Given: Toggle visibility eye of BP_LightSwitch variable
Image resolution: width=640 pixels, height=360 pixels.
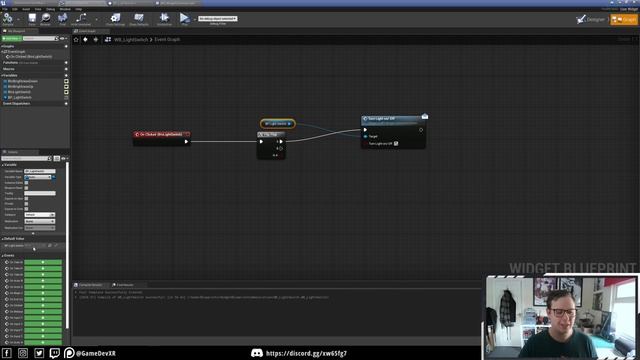Looking at the screenshot, I should (x=66, y=98).
